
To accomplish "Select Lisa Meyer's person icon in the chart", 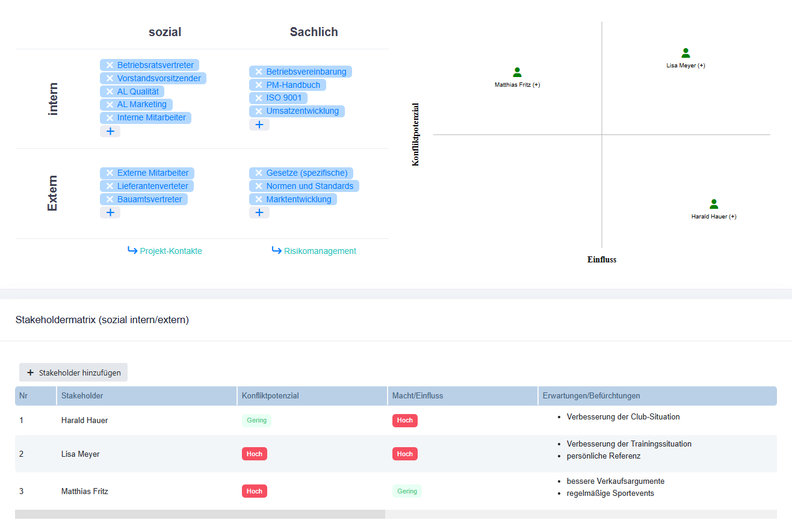I will point(685,53).
